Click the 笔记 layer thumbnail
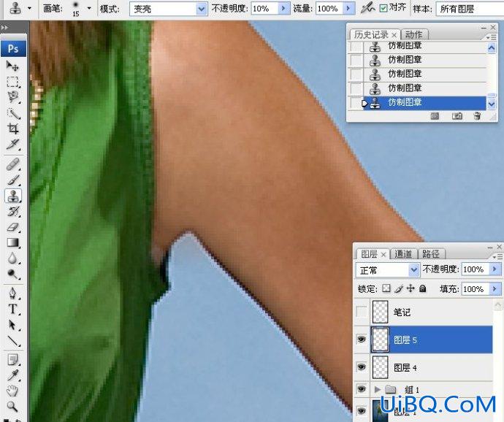 [x=381, y=312]
